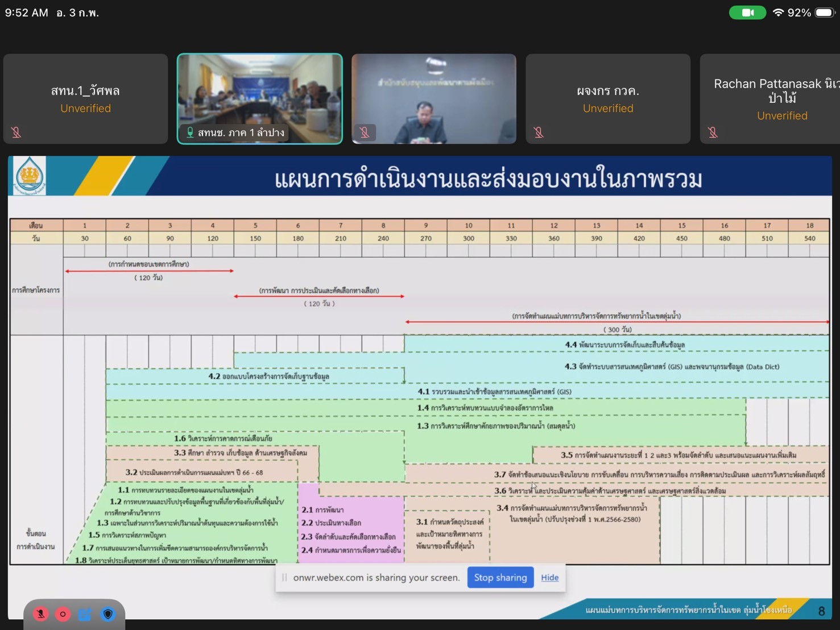The height and width of the screenshot is (630, 840).
Task: Open the blue annotation tool icon
Action: point(85,614)
